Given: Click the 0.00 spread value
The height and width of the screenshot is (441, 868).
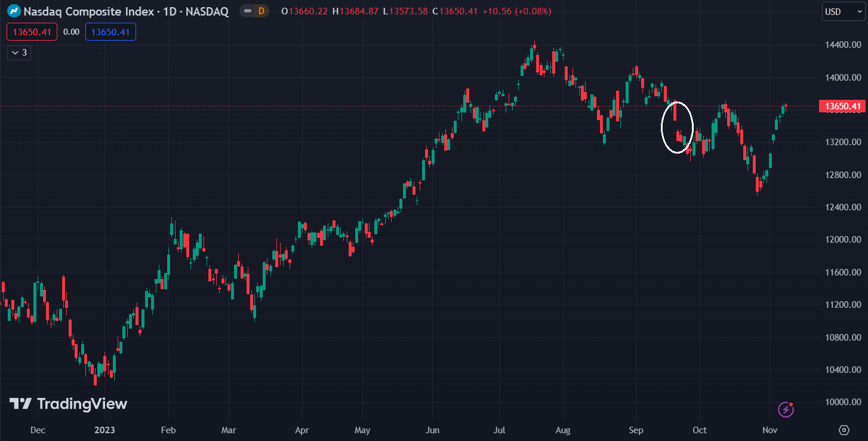Looking at the screenshot, I should pos(71,32).
